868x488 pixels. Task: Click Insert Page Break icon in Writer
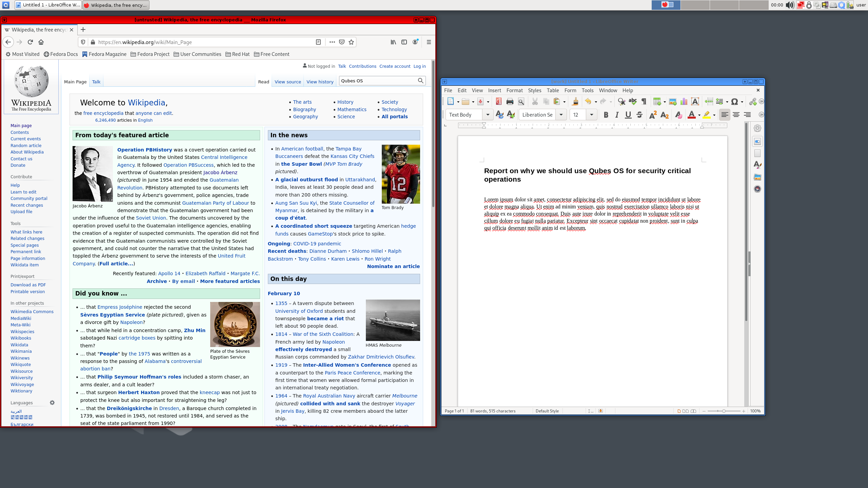[709, 101]
